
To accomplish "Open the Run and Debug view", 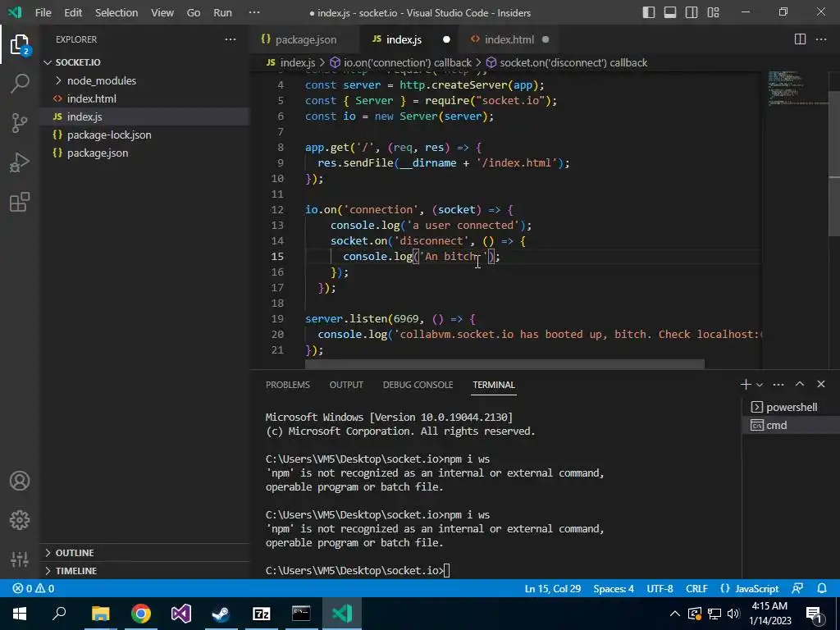I will pos(20,162).
